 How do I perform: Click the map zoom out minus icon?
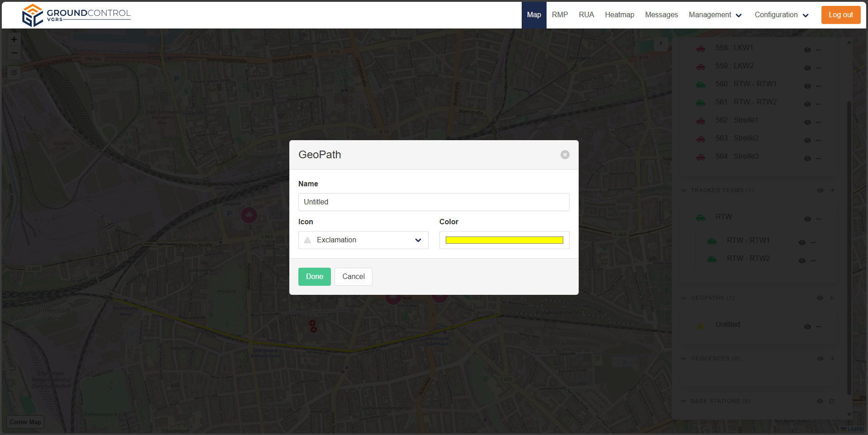(x=14, y=53)
